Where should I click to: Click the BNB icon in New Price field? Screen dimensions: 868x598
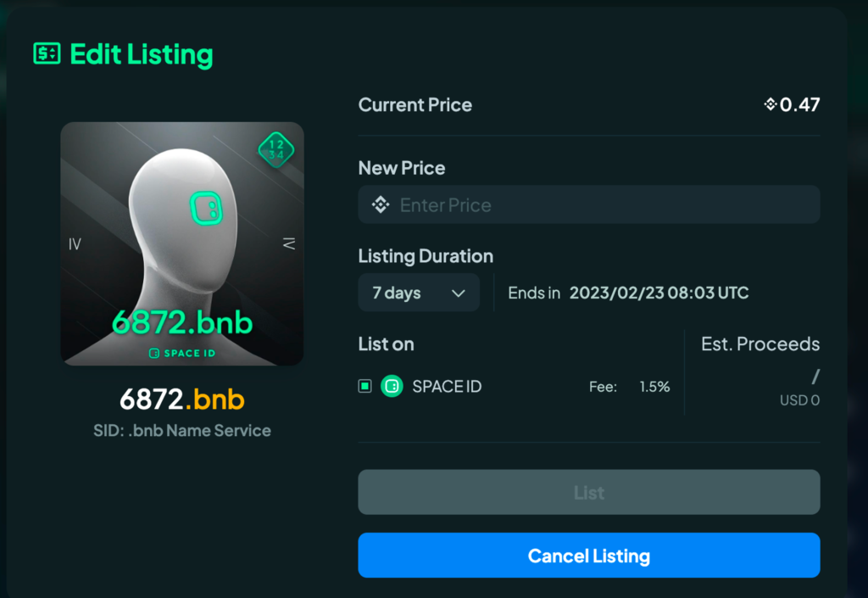pos(381,205)
